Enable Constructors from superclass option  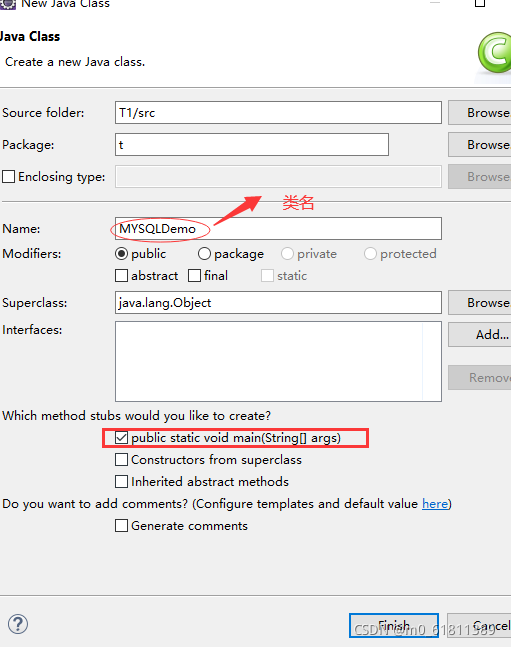pos(121,460)
